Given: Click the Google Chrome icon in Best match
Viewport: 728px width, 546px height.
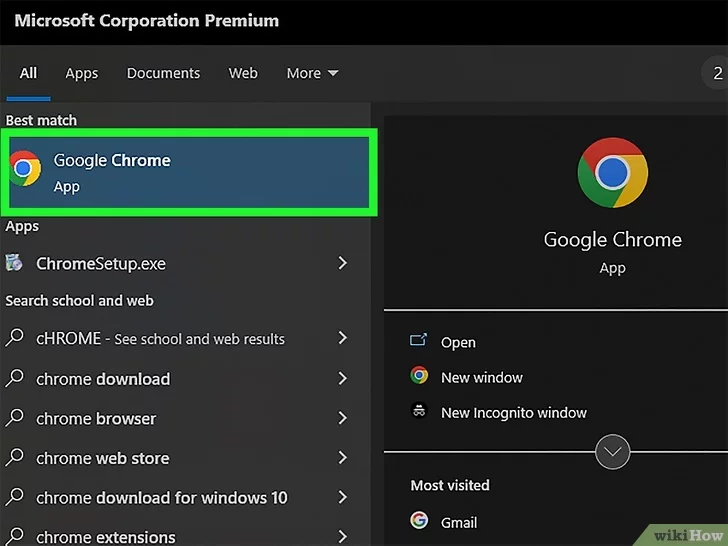Looking at the screenshot, I should (x=24, y=168).
